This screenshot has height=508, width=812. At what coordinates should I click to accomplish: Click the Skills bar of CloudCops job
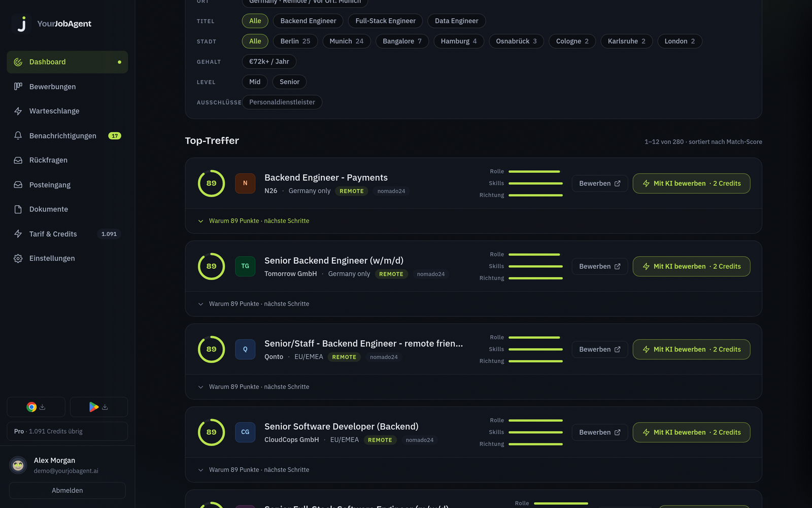[x=535, y=432]
